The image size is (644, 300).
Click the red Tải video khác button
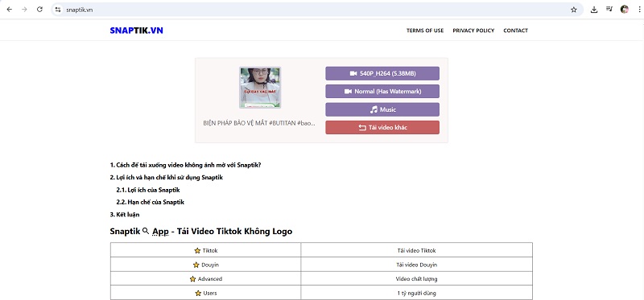(x=382, y=127)
